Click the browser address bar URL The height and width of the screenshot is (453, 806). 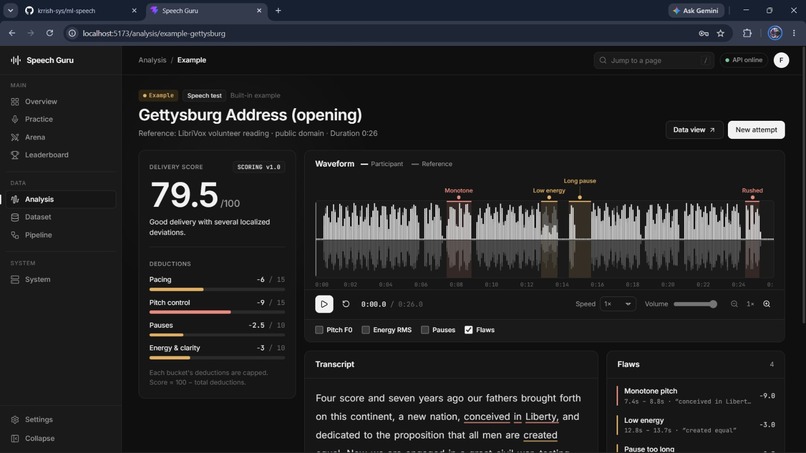[x=154, y=33]
